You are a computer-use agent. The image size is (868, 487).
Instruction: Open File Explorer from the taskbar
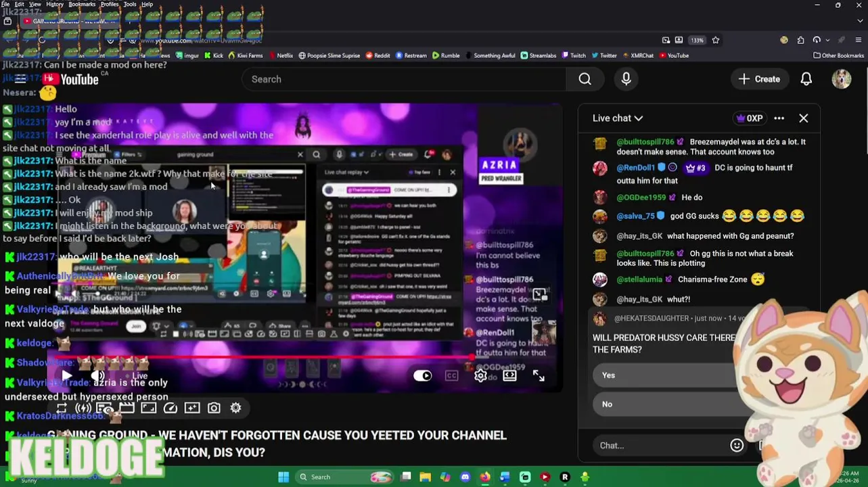[x=425, y=477]
